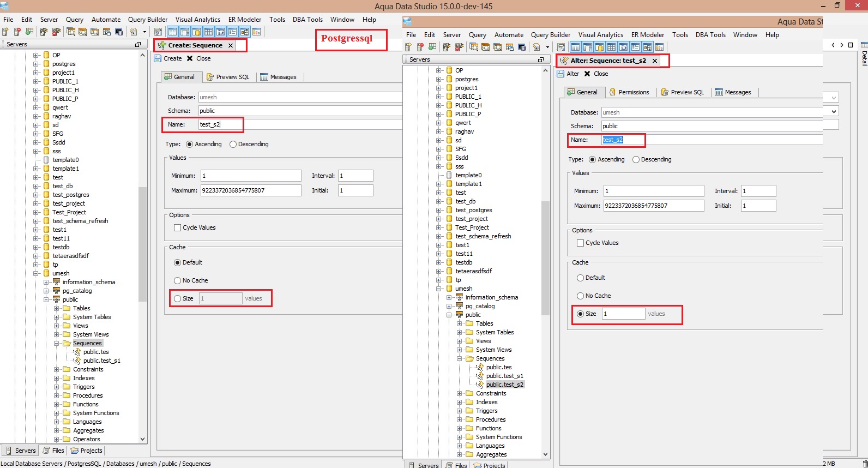
Task: Select public.test_s2 sequence in right tree
Action: pos(504,385)
